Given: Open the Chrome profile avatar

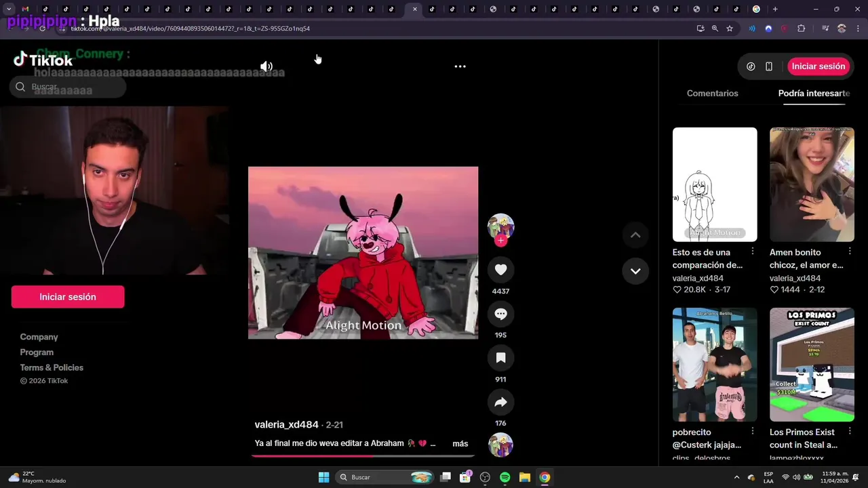Looking at the screenshot, I should tap(842, 28).
